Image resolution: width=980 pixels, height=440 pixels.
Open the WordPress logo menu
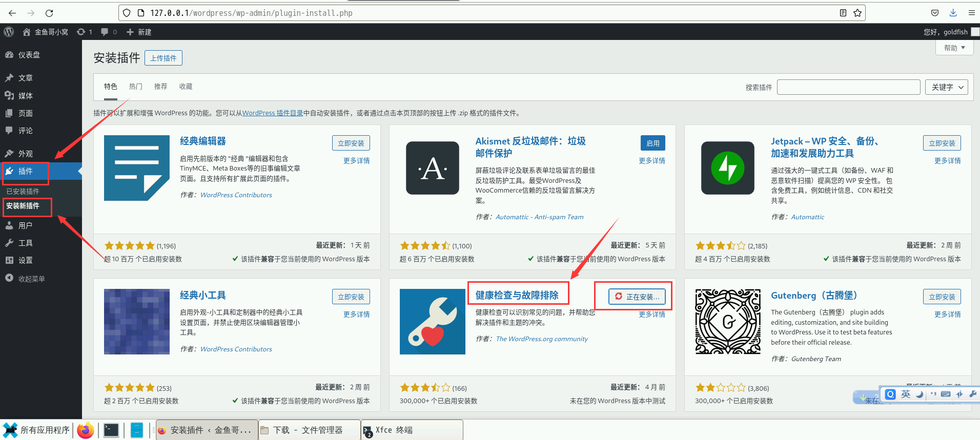coord(9,32)
